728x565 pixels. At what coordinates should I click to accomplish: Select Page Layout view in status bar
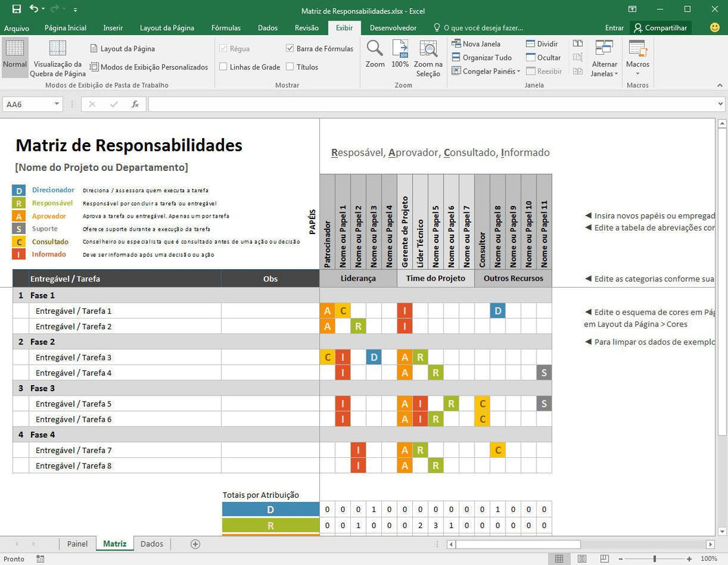(582, 559)
